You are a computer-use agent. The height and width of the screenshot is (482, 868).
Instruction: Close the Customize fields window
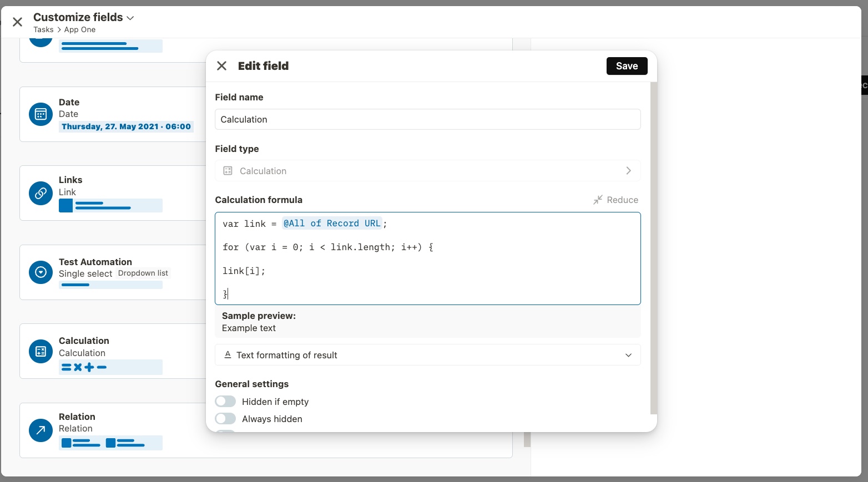[17, 22]
